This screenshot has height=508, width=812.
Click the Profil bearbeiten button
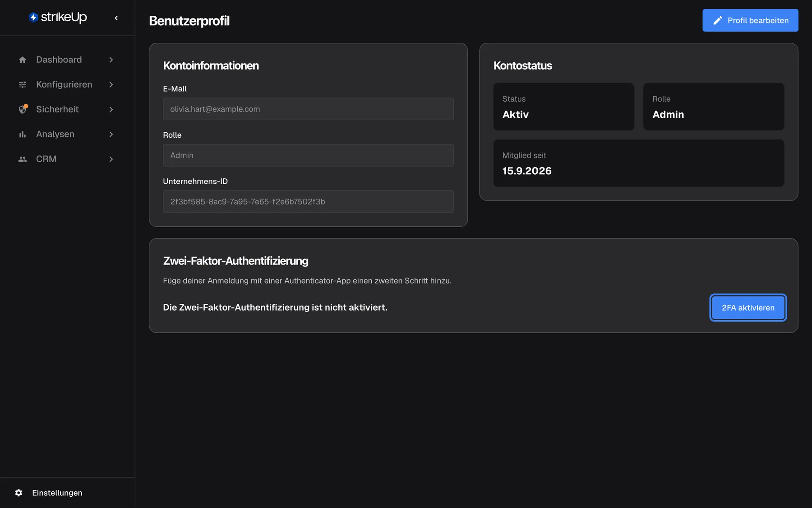pyautogui.click(x=750, y=20)
